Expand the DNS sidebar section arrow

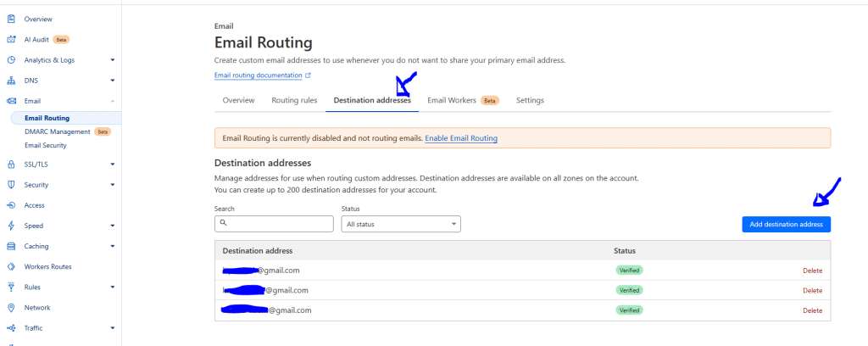(112, 81)
